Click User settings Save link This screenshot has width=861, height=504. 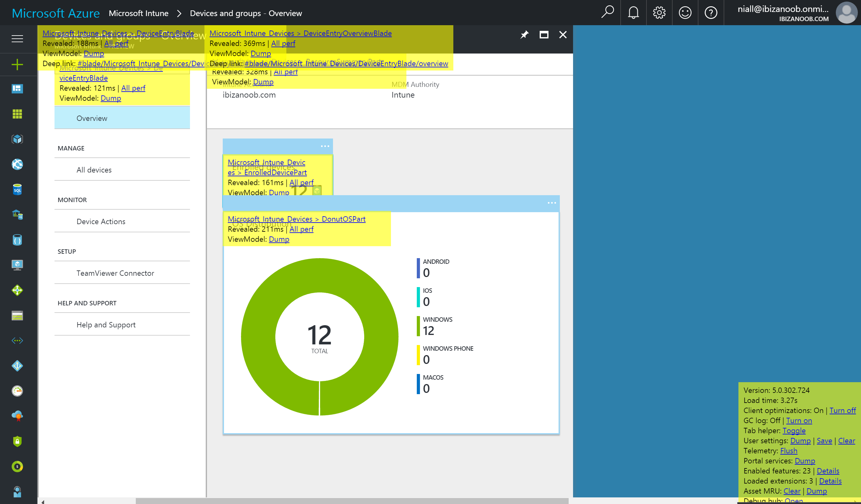point(824,440)
